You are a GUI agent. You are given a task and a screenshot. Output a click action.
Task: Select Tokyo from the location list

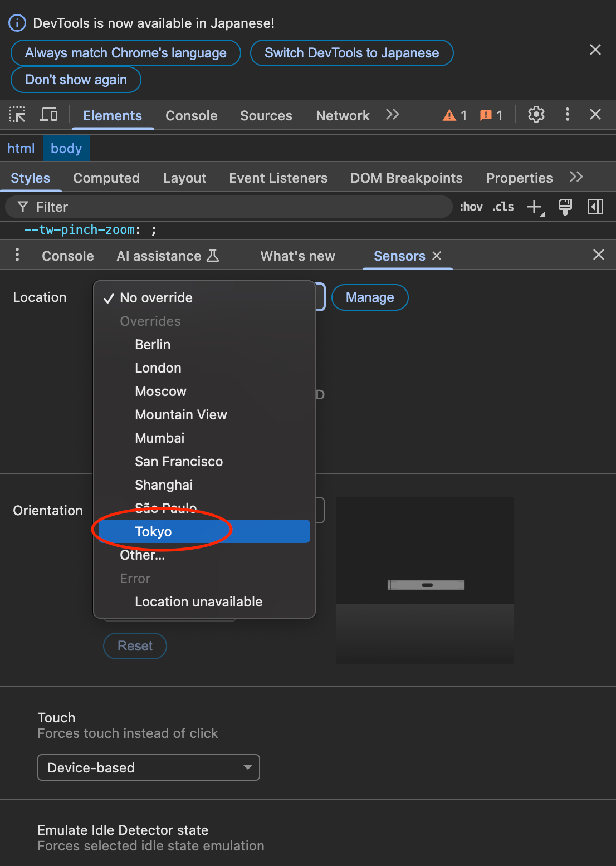pos(154,531)
